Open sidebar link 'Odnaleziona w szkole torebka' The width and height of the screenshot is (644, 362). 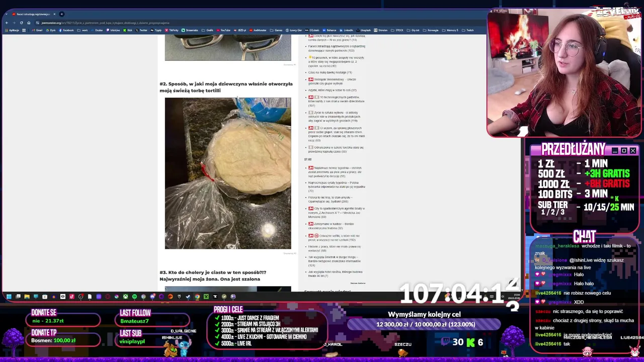336,149
